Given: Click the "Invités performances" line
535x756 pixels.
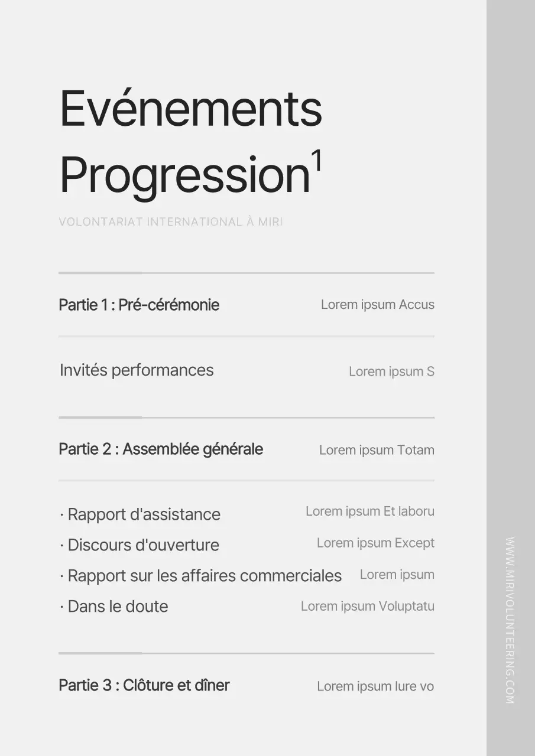Looking at the screenshot, I should pyautogui.click(x=137, y=370).
